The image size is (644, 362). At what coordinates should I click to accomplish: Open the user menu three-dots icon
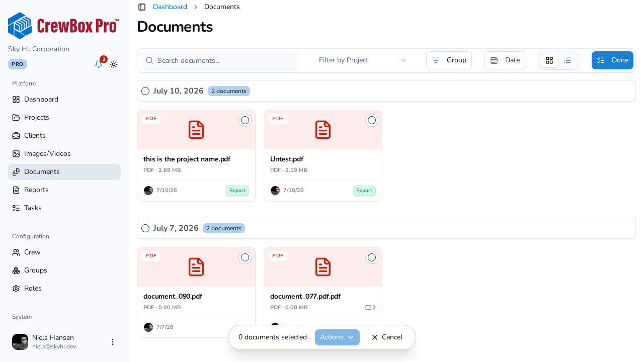[113, 342]
